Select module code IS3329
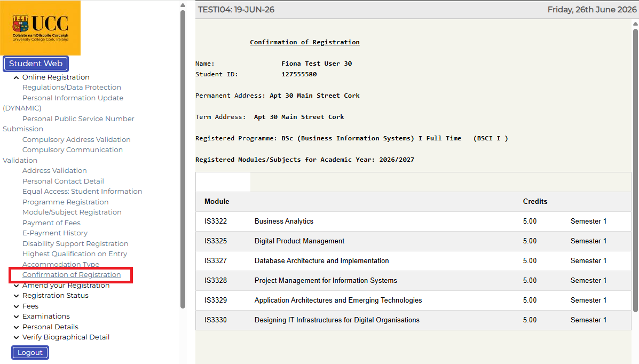The image size is (639, 364). tap(216, 300)
